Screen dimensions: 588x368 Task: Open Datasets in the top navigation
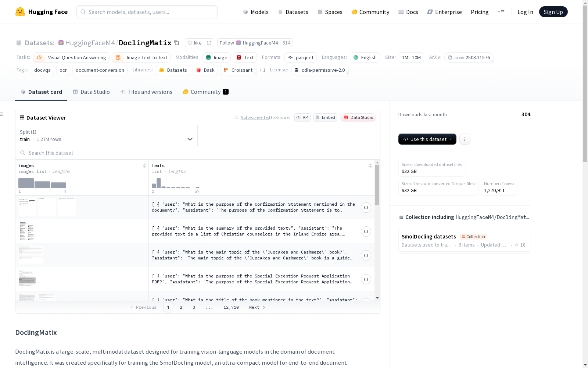pyautogui.click(x=293, y=12)
